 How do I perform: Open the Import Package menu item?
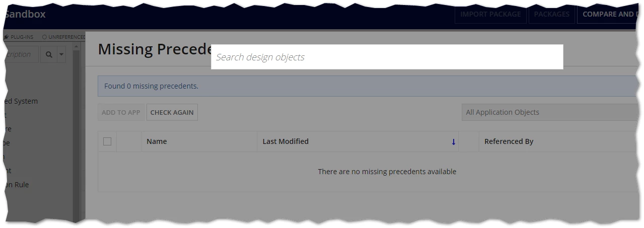pos(490,14)
